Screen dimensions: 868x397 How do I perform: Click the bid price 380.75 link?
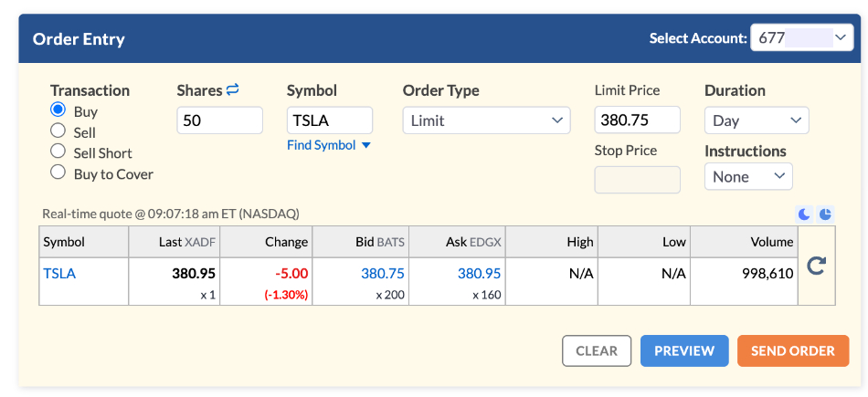[x=383, y=273]
